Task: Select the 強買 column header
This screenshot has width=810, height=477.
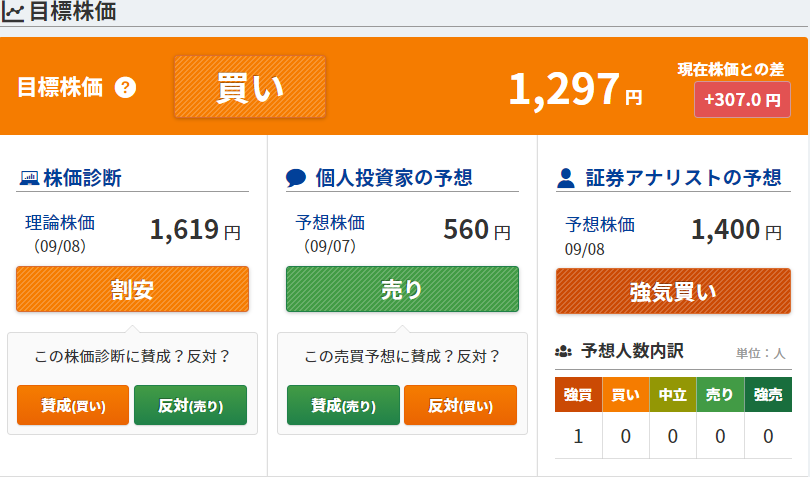Action: tap(579, 395)
